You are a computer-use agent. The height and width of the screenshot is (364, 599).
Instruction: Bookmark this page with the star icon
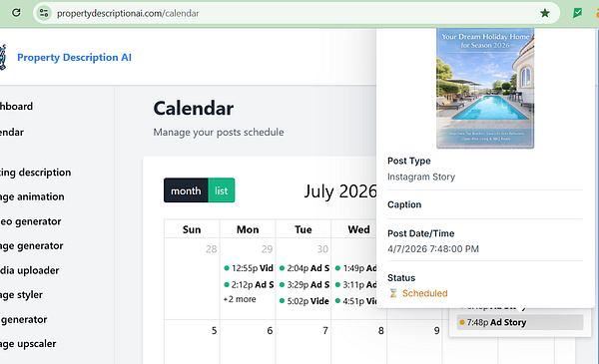545,13
